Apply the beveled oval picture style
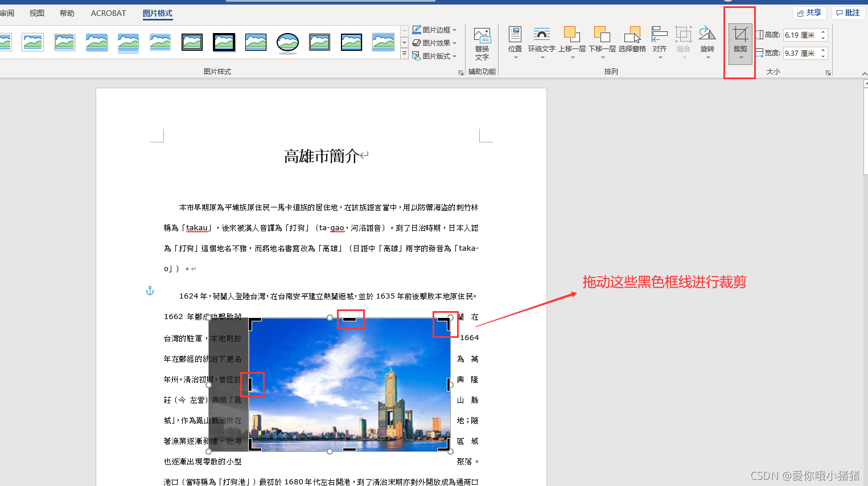The image size is (868, 486). pyautogui.click(x=287, y=42)
